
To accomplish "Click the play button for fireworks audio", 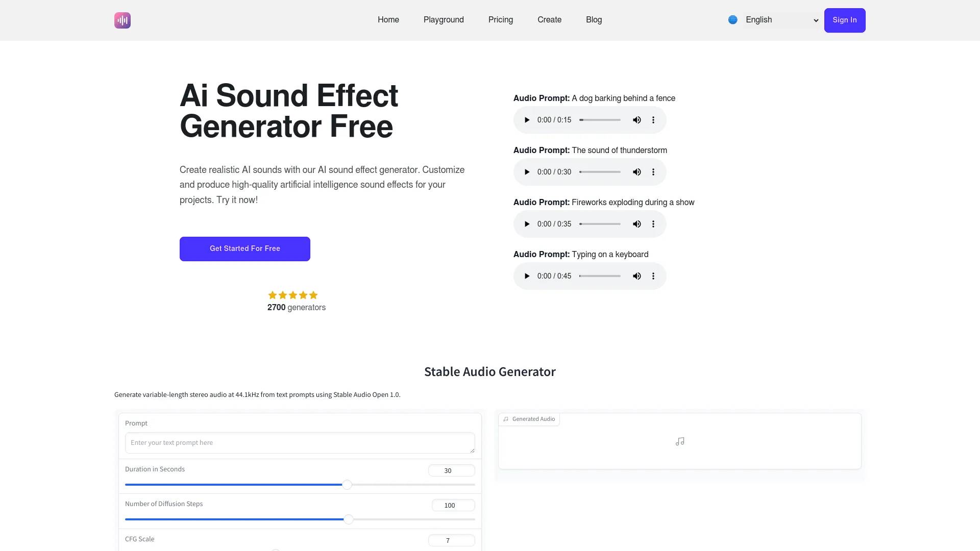I will [527, 224].
